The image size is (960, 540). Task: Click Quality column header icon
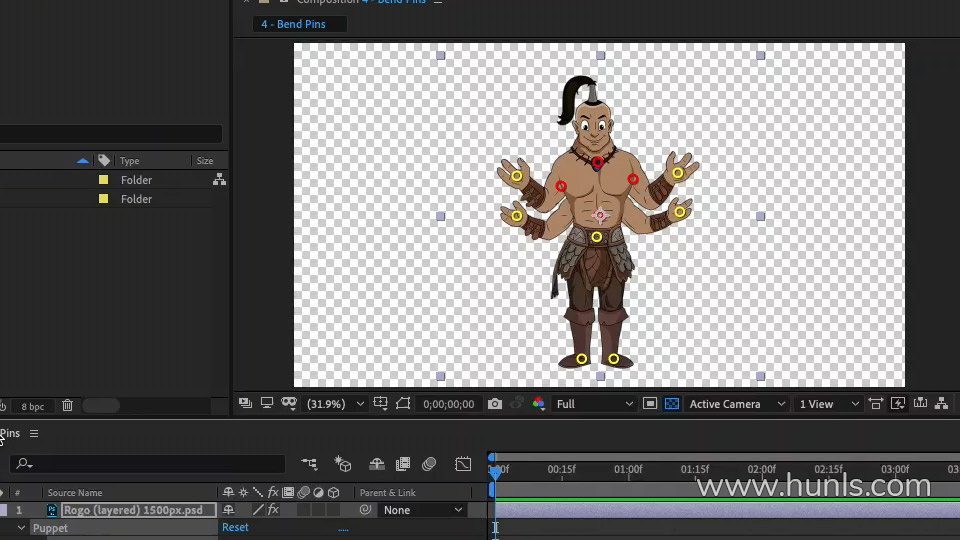[258, 492]
